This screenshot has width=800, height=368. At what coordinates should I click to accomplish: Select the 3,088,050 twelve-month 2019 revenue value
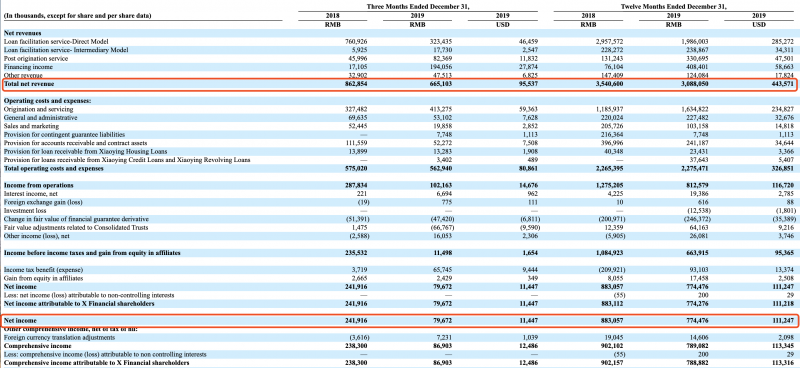(695, 83)
